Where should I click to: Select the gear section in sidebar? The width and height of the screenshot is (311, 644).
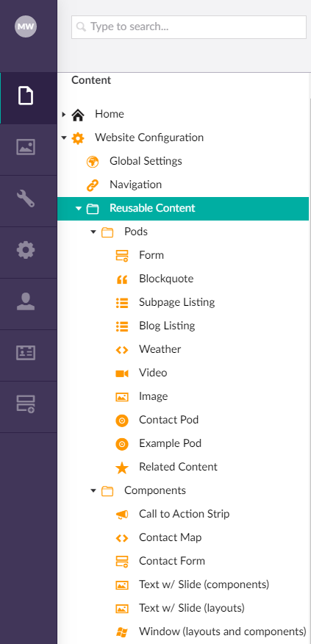pos(26,250)
